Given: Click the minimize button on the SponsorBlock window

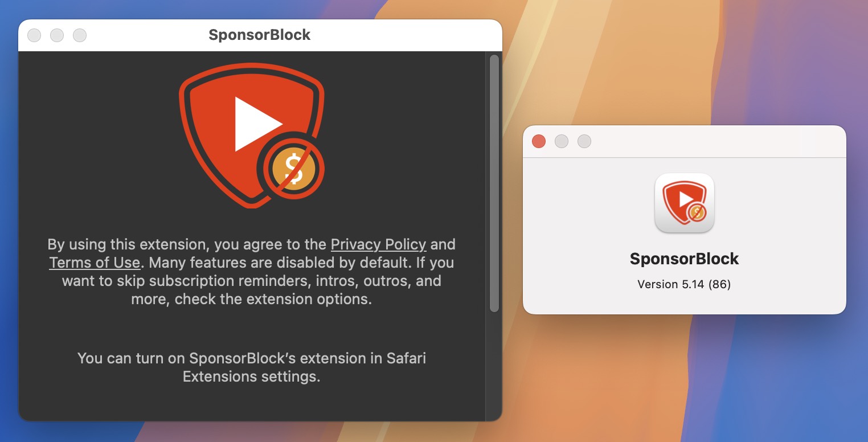Looking at the screenshot, I should coord(57,35).
